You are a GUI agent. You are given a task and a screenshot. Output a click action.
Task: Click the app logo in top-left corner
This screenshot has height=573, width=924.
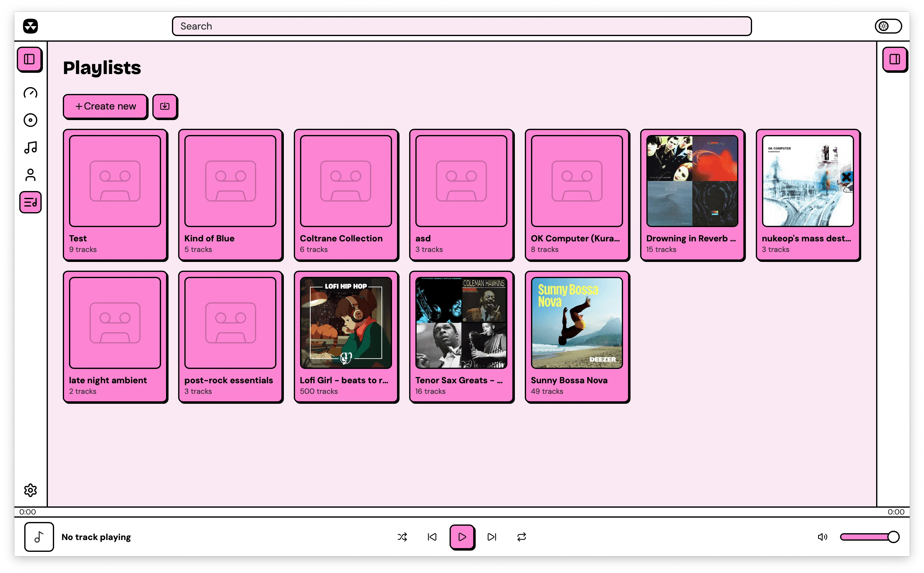point(30,26)
